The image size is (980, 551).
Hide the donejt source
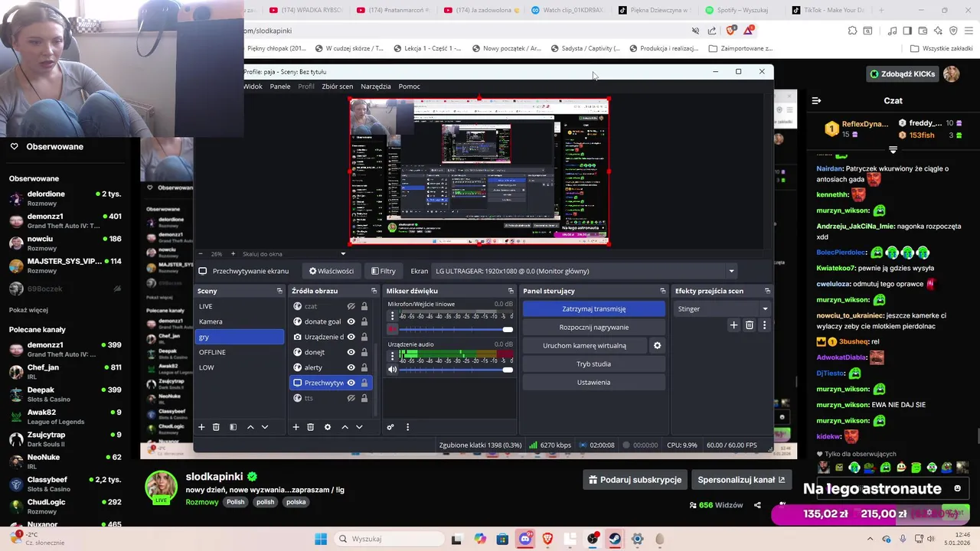[351, 352]
